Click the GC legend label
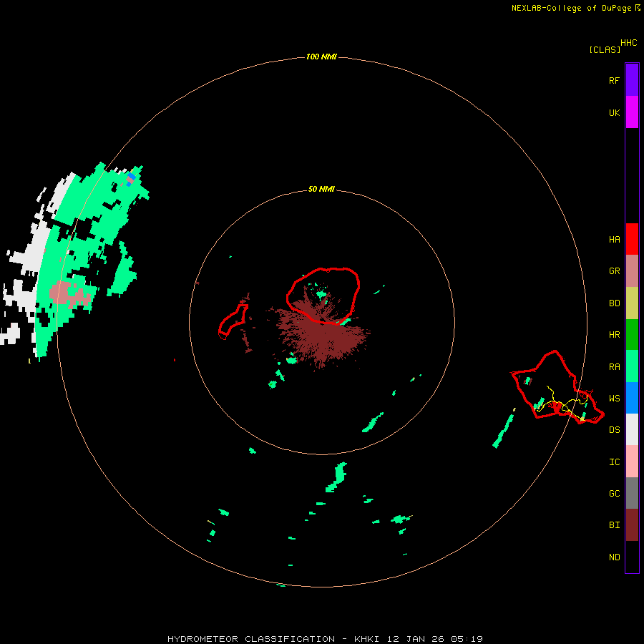 (614, 494)
